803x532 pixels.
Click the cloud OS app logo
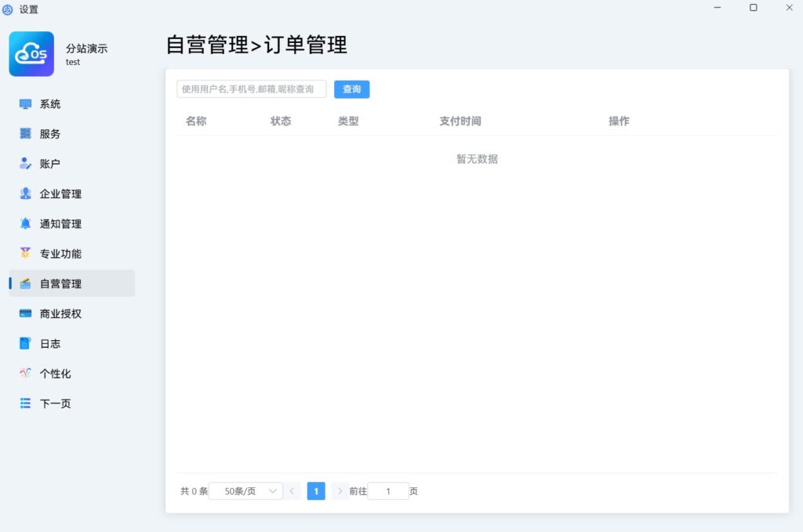click(x=31, y=53)
